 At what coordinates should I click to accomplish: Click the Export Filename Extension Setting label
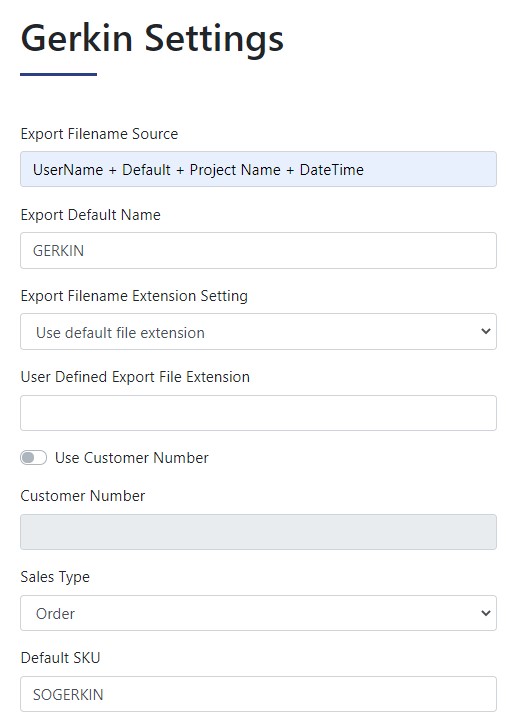(x=134, y=296)
